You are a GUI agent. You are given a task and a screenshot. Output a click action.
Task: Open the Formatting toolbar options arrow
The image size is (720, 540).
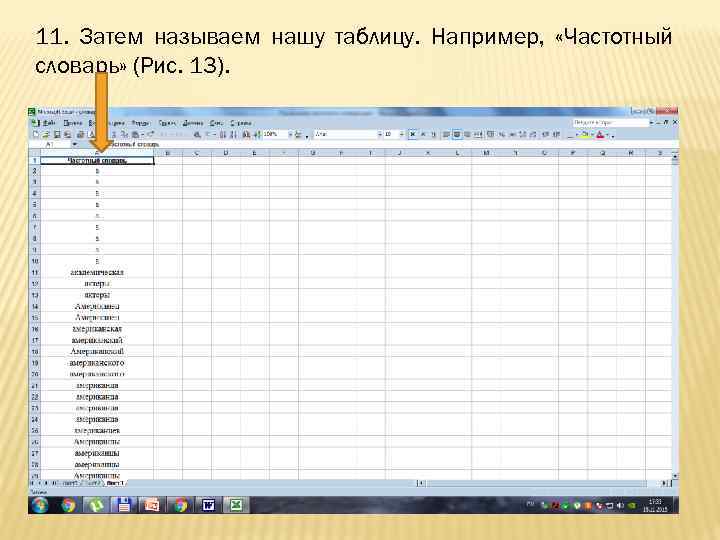point(613,135)
